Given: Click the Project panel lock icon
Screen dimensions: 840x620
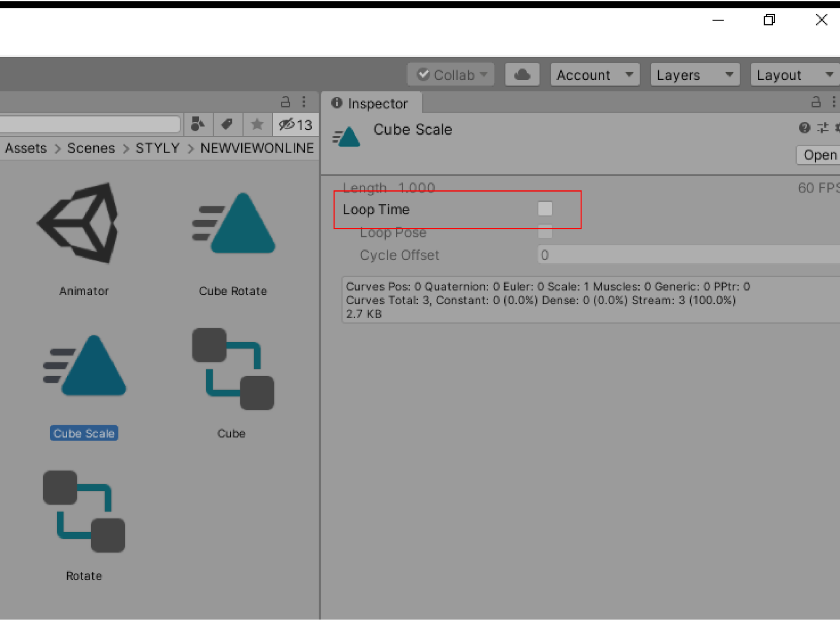Looking at the screenshot, I should [x=285, y=102].
